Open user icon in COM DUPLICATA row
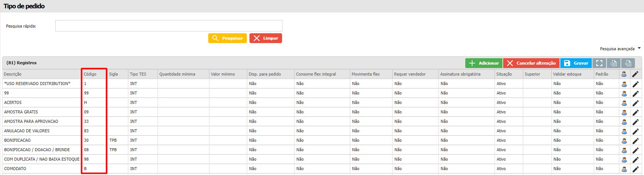The width and height of the screenshot is (644, 175). click(x=624, y=160)
